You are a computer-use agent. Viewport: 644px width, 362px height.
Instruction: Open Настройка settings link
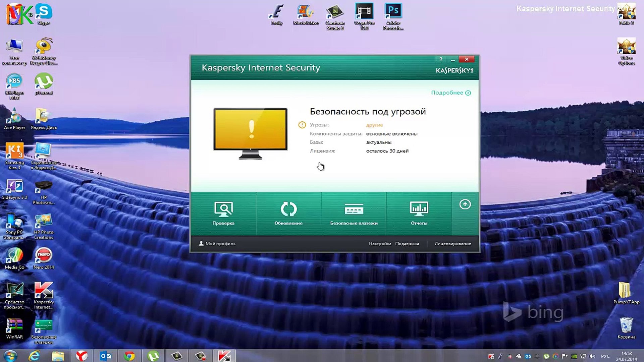[x=380, y=244]
